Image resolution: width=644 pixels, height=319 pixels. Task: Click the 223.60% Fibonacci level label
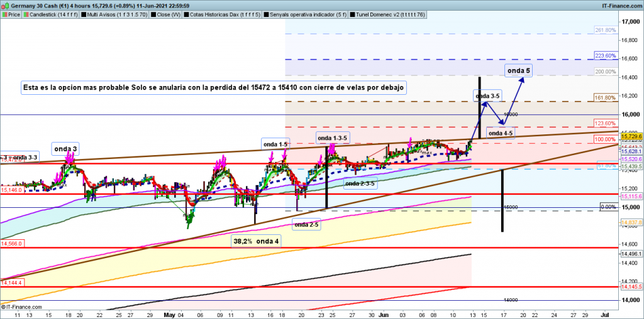606,56
